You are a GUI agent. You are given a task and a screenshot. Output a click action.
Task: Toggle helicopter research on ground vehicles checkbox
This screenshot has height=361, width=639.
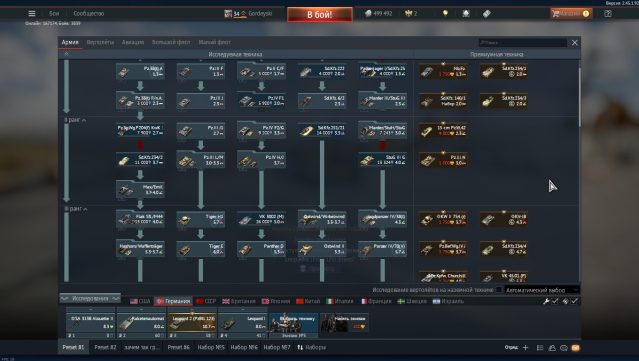[x=498, y=290]
